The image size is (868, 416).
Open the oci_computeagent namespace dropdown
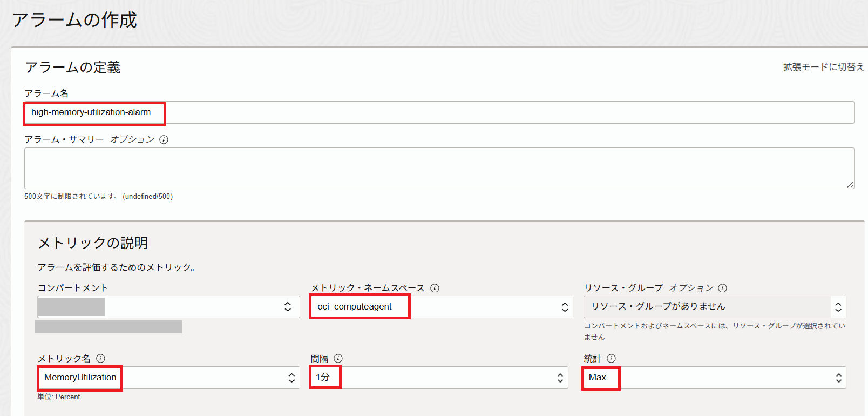point(440,307)
